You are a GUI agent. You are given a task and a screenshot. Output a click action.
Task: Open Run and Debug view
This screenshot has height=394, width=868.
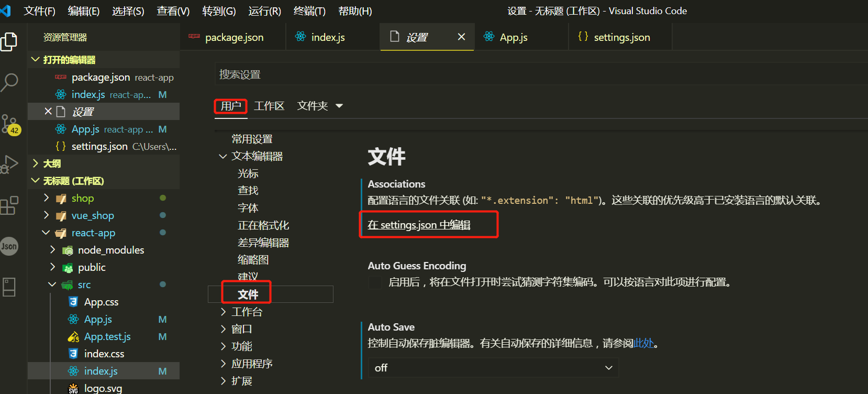point(9,165)
